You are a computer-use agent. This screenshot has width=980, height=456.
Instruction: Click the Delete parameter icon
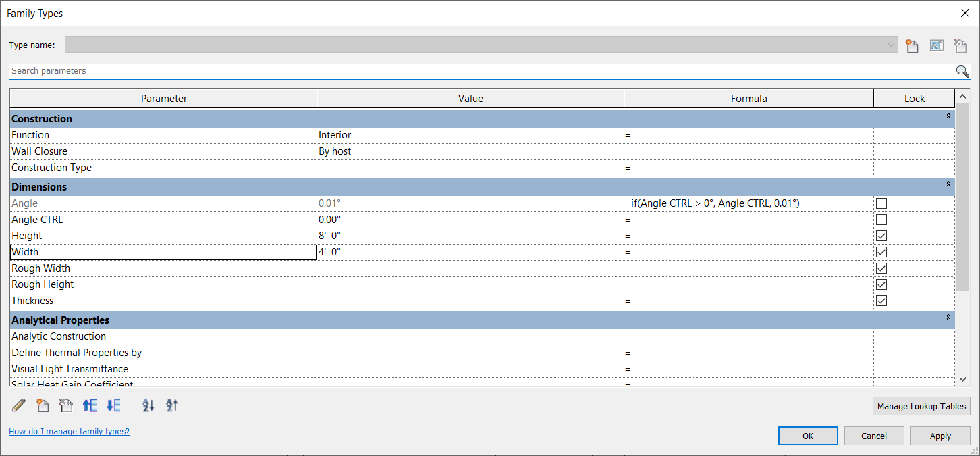tap(65, 405)
